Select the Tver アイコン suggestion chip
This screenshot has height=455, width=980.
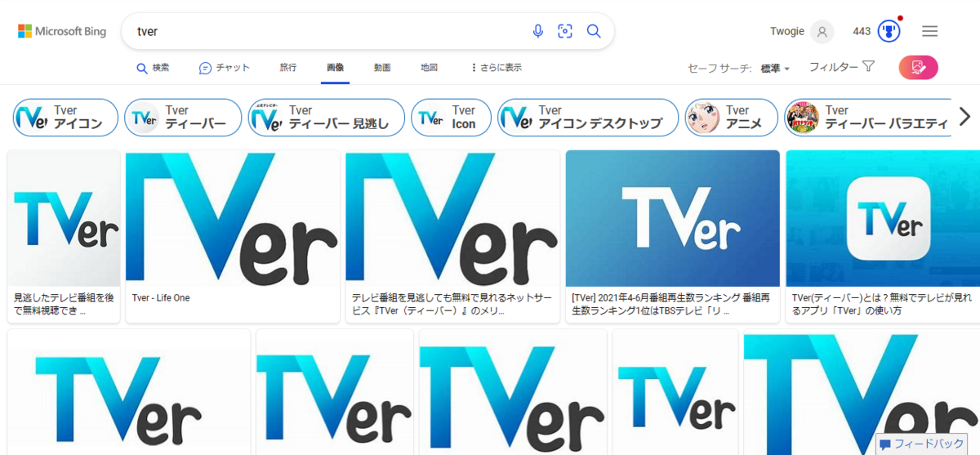65,117
